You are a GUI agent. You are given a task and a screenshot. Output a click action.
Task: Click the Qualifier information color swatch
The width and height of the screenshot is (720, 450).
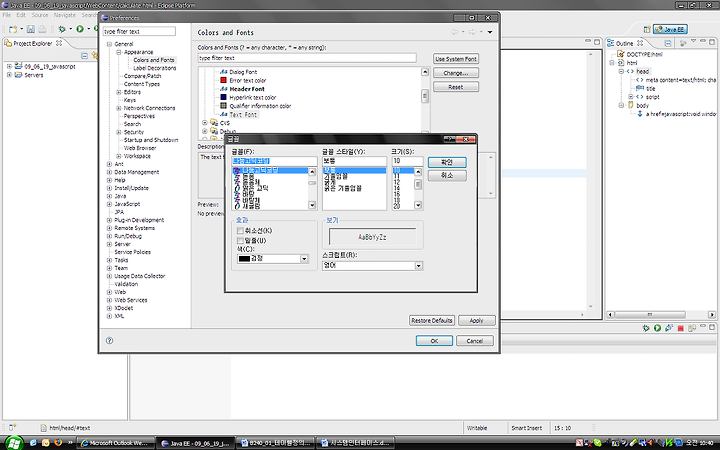click(x=224, y=106)
